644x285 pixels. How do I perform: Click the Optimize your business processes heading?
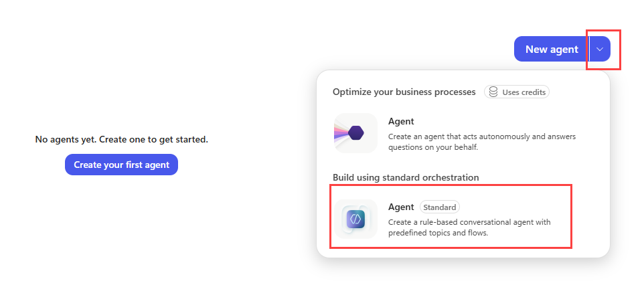404,92
